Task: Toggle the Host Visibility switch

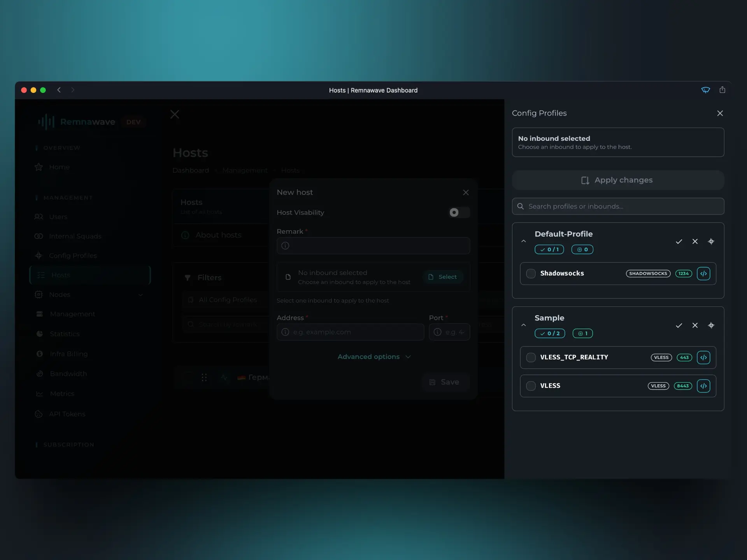Action: point(459,212)
